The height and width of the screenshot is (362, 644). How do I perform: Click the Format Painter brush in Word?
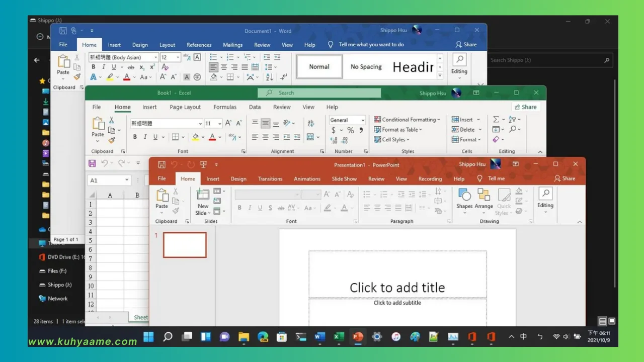(77, 77)
